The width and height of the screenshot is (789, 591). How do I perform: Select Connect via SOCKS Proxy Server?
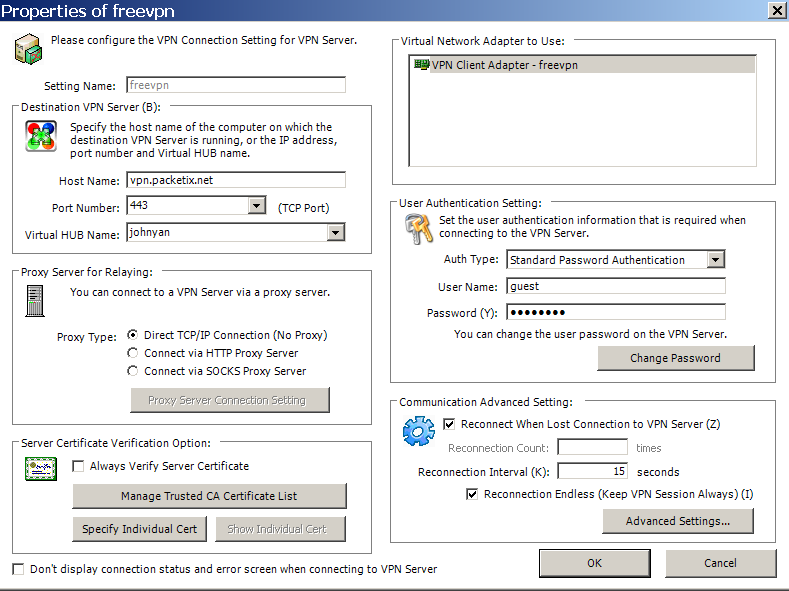tap(133, 371)
